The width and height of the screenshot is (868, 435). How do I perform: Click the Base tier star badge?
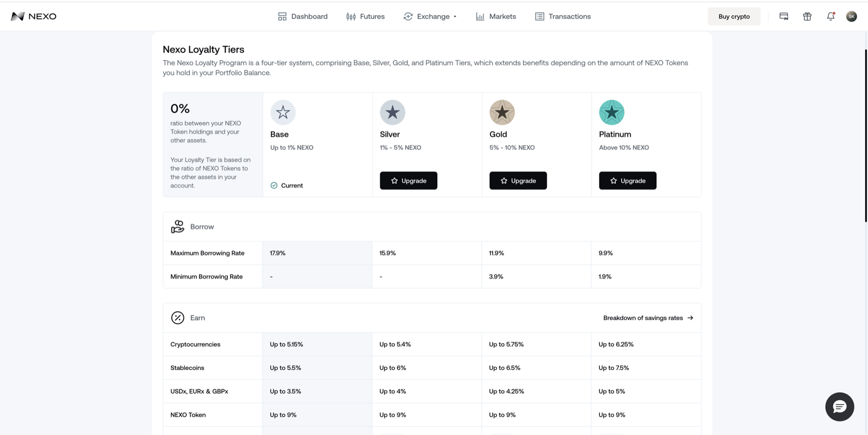click(x=283, y=112)
